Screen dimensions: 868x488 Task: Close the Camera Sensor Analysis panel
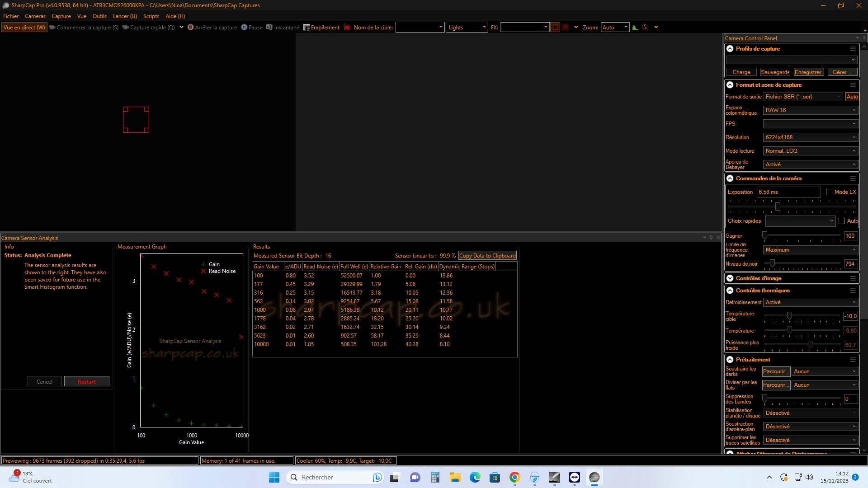coord(718,238)
